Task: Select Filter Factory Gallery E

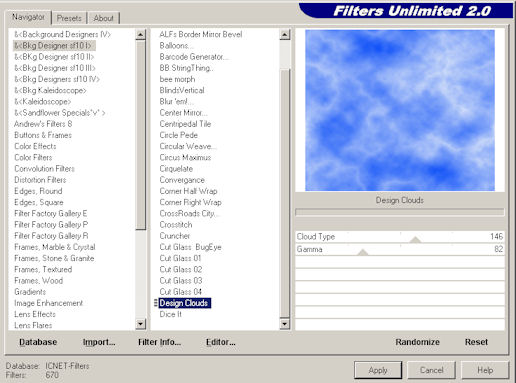Action: [51, 213]
